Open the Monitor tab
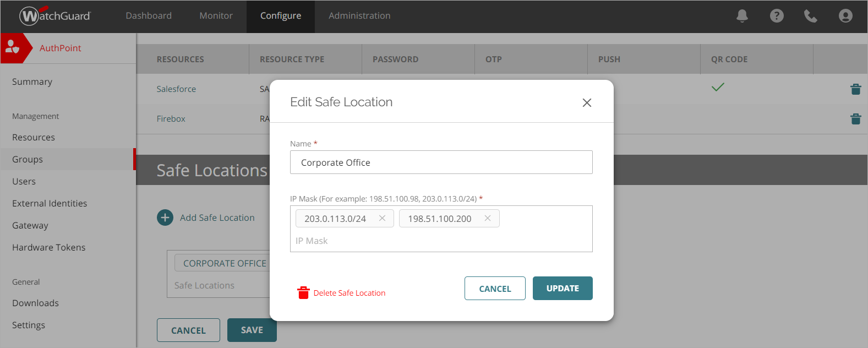This screenshot has width=868, height=348. click(x=216, y=16)
